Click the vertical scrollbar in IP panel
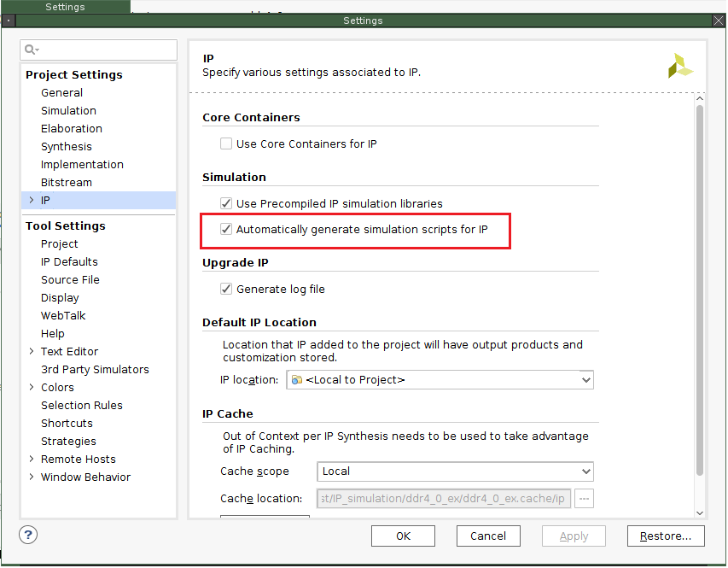The width and height of the screenshot is (728, 568). click(700, 290)
